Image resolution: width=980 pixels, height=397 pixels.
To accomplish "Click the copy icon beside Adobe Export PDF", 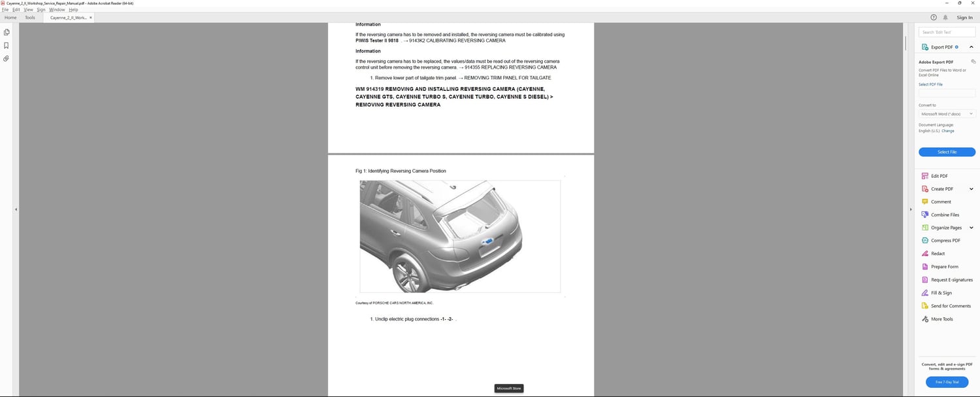I will click(973, 61).
